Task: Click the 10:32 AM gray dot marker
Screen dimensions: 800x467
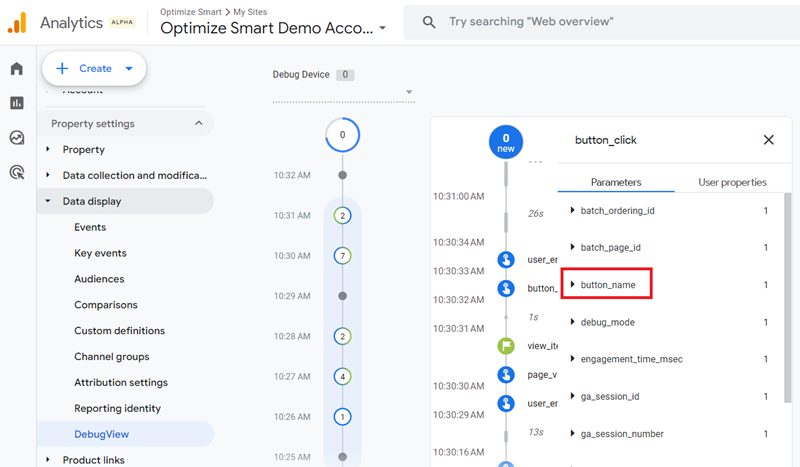Action: coord(342,175)
